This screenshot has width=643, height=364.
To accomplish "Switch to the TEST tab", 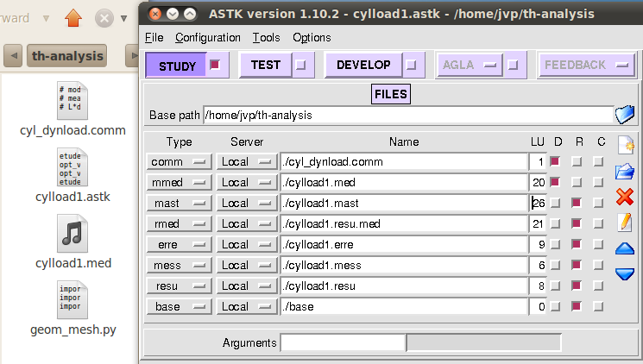I will point(266,65).
